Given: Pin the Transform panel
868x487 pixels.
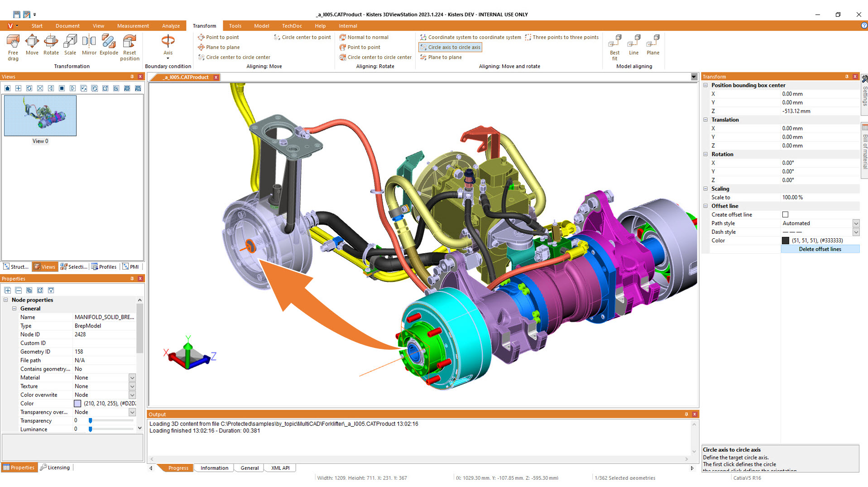Looking at the screenshot, I should pyautogui.click(x=847, y=77).
